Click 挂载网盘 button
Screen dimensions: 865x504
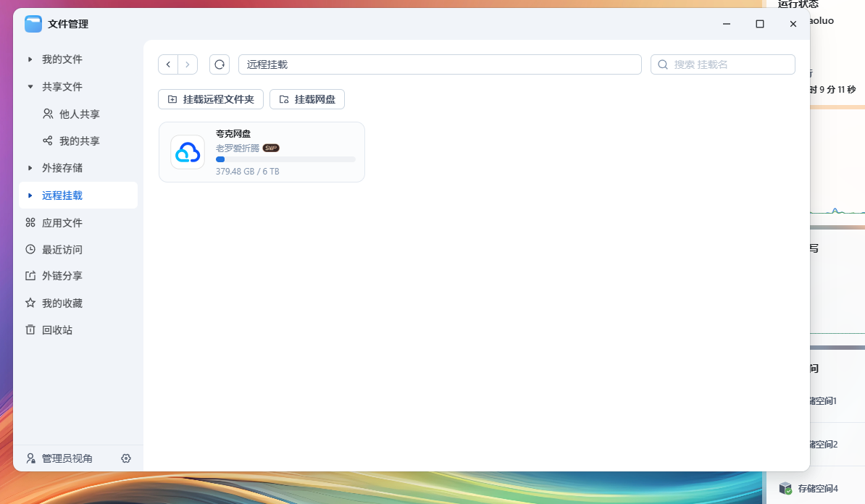[x=307, y=99]
